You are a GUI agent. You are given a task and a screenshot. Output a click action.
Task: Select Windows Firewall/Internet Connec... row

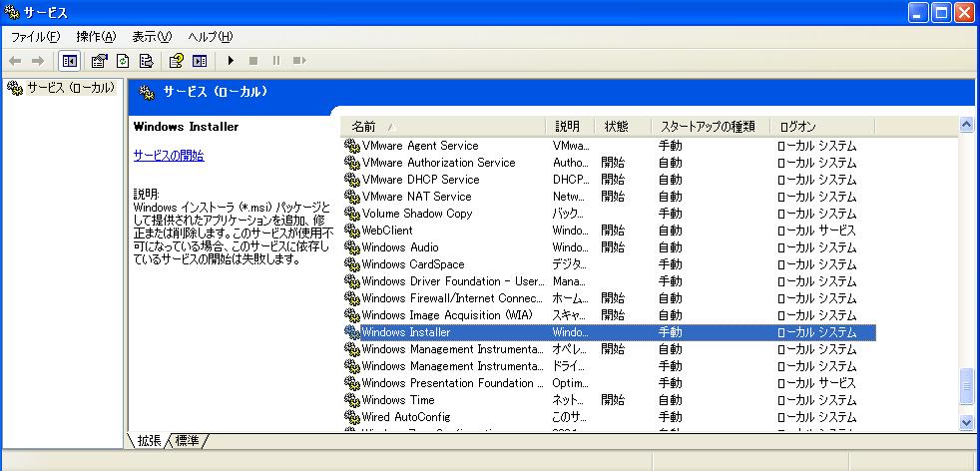click(610, 298)
